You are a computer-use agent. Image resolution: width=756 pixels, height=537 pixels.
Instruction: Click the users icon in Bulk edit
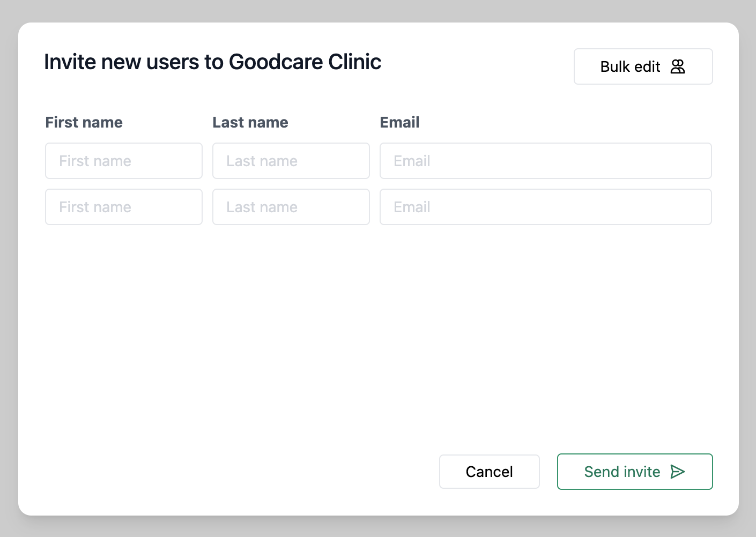pos(678,66)
